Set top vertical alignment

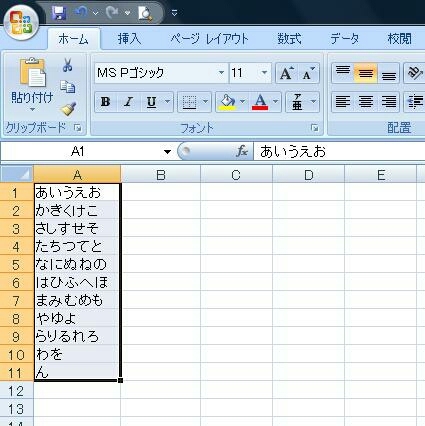coord(343,73)
